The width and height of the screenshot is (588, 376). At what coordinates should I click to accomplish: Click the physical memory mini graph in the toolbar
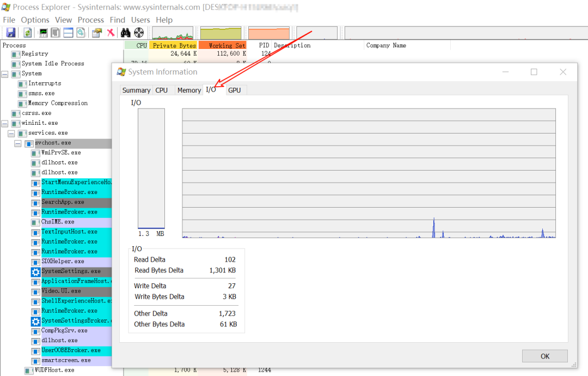[269, 33]
